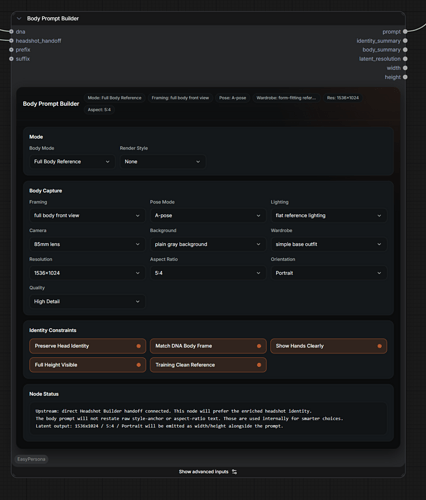Open the Lighting dropdown

coord(329,216)
